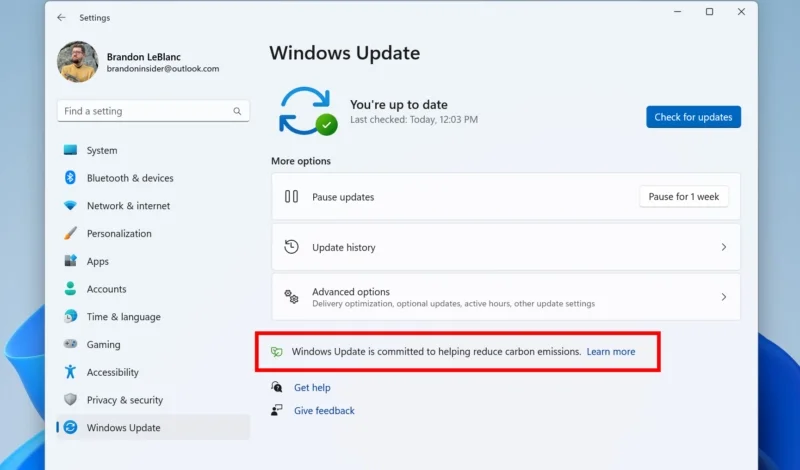The image size is (800, 470).
Task: Click the Pause updates label
Action: (x=343, y=197)
